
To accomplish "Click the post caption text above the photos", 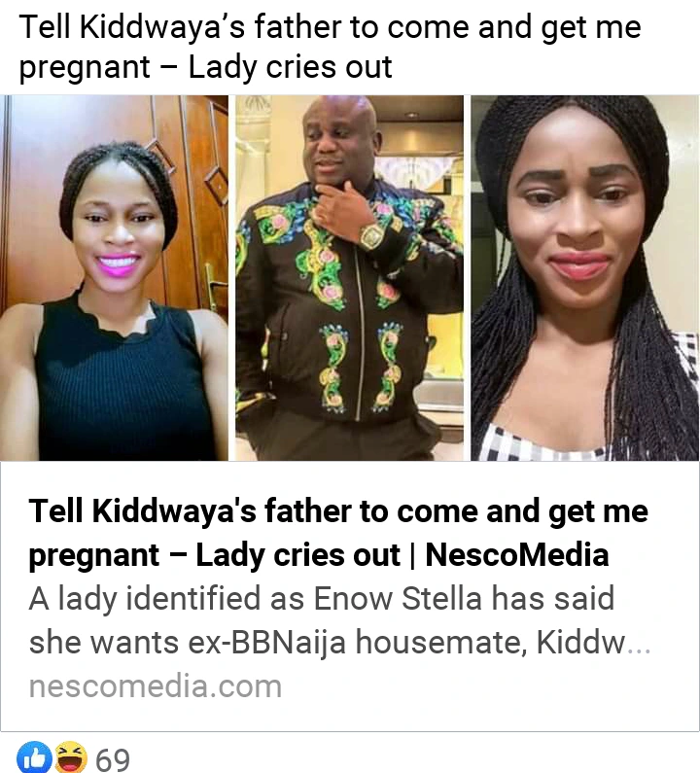I will (x=330, y=47).
